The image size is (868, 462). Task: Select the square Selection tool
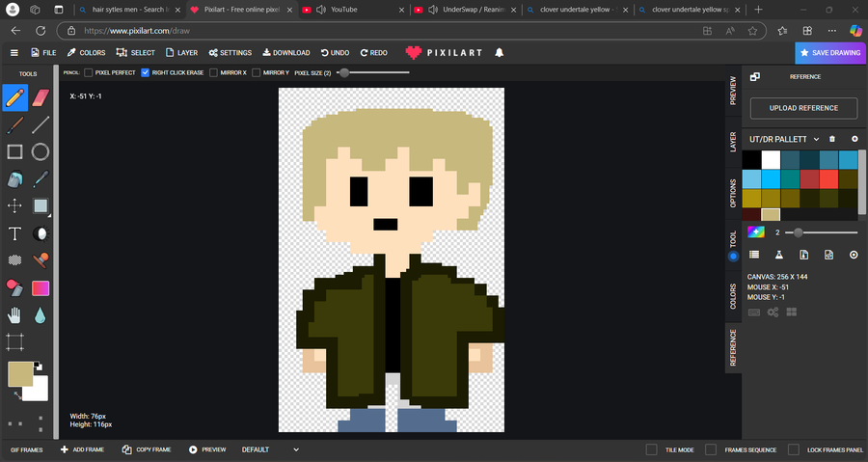41,205
